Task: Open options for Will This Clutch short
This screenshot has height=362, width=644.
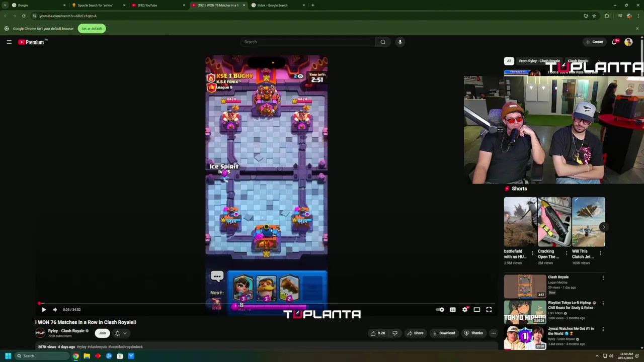Action: click(x=600, y=253)
